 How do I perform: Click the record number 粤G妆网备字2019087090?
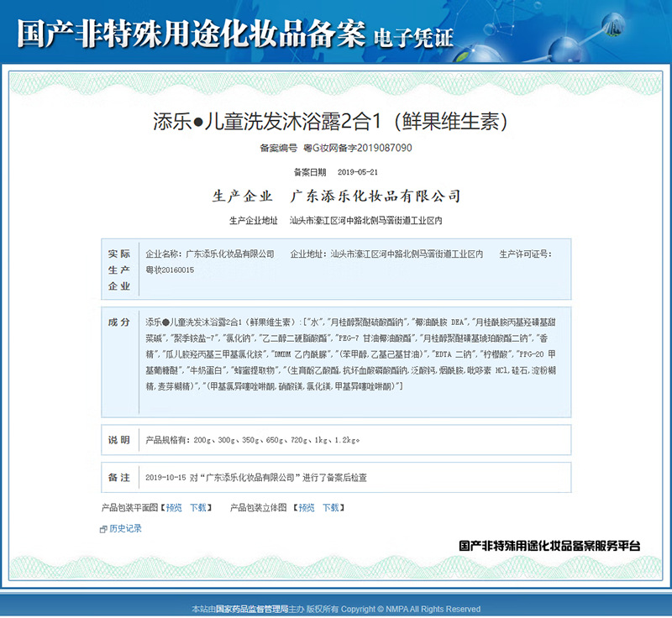(x=358, y=148)
